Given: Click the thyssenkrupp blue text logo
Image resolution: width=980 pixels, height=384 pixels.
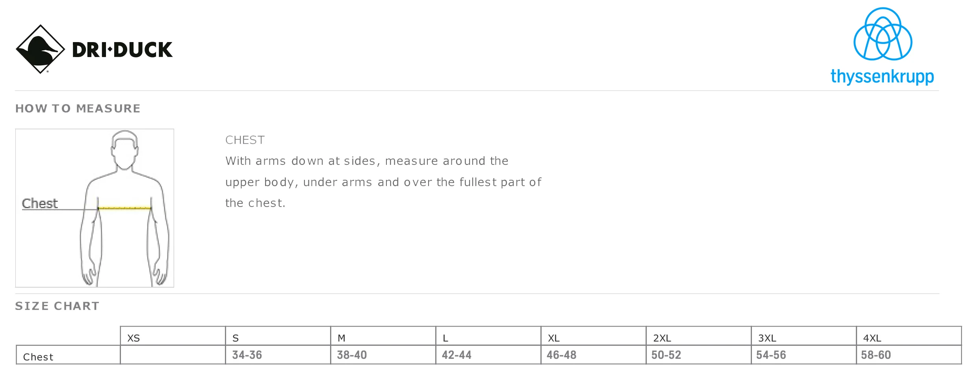Looking at the screenshot, I should click(x=882, y=77).
